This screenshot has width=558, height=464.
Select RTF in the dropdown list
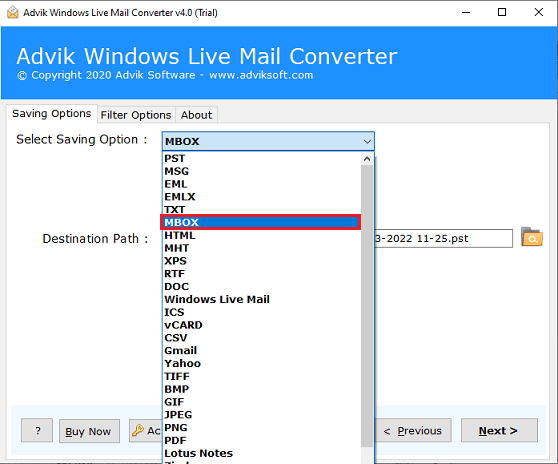pyautogui.click(x=262, y=274)
